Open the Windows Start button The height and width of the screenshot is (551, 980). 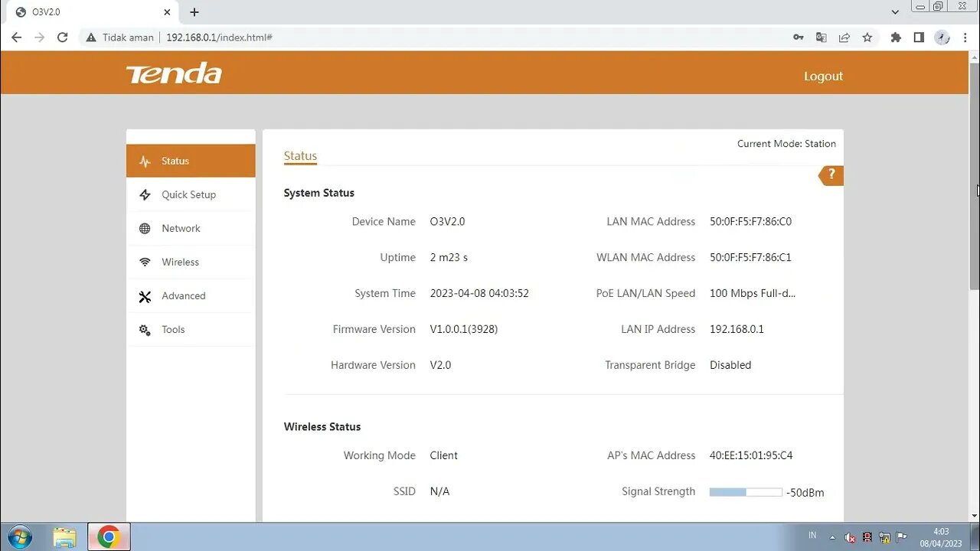pyautogui.click(x=19, y=537)
